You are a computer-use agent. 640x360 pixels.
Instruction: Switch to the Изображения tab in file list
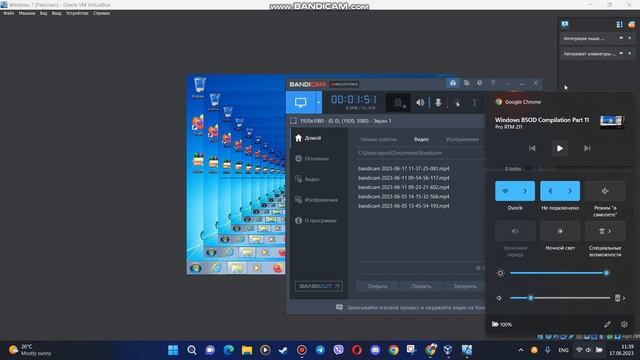pyautogui.click(x=462, y=140)
